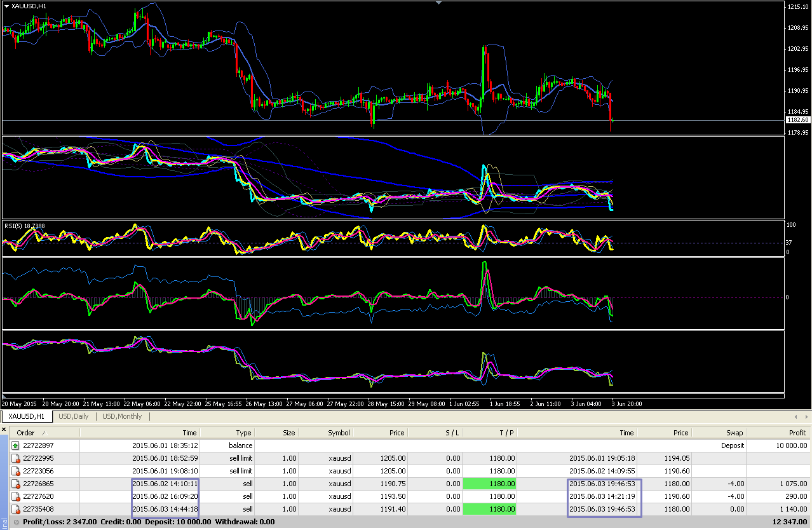Screen dimensions: 812x530
Task: Click the order icon for row 22723056
Action: pyautogui.click(x=15, y=471)
